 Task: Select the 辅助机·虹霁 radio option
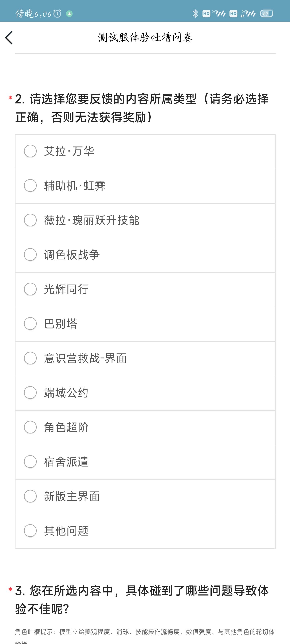145,186
